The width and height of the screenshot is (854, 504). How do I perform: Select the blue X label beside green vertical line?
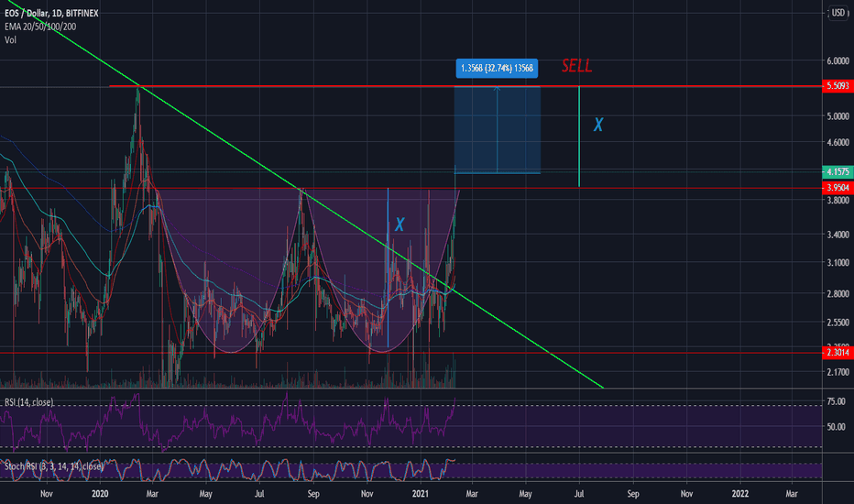tap(598, 125)
